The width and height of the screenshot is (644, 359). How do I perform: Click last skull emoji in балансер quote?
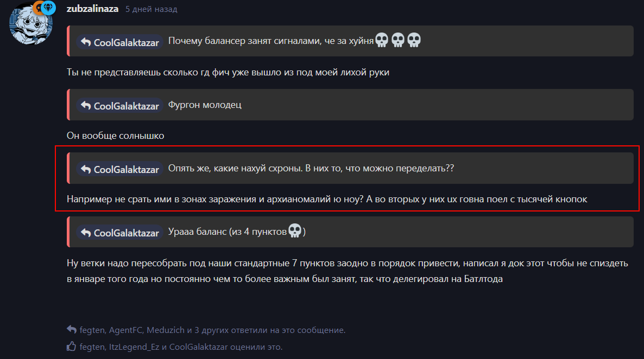pyautogui.click(x=414, y=40)
